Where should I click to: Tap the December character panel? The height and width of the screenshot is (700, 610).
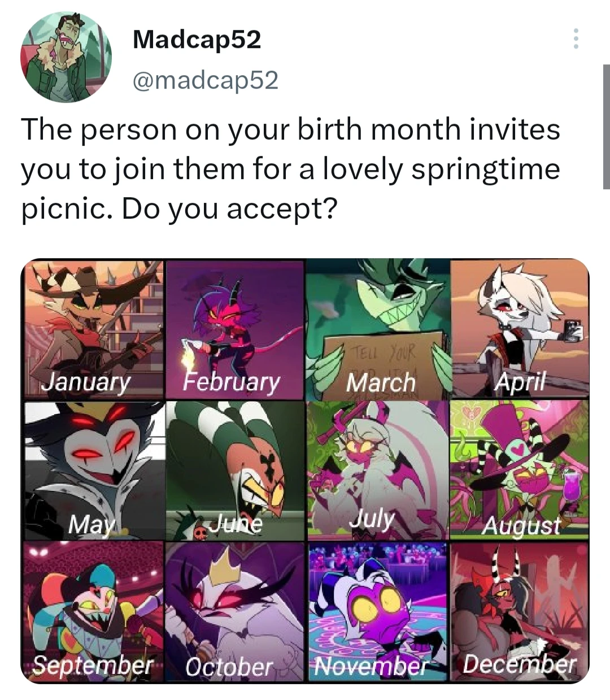click(520, 611)
